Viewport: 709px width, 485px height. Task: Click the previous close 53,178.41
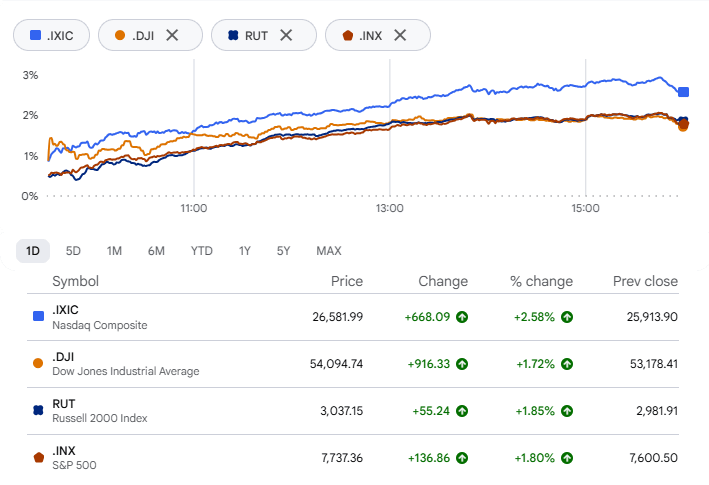(x=654, y=364)
